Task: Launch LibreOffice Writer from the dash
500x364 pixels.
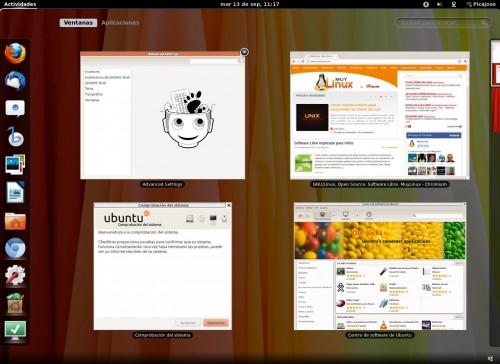Action: pos(15,192)
